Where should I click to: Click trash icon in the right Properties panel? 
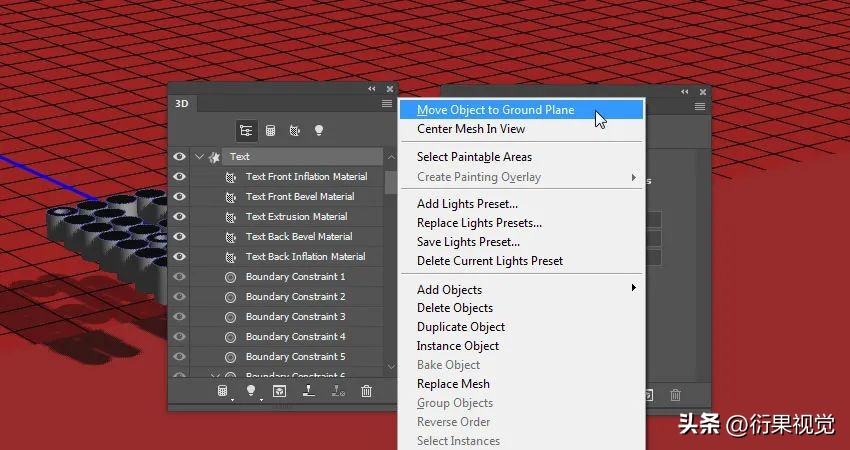675,395
